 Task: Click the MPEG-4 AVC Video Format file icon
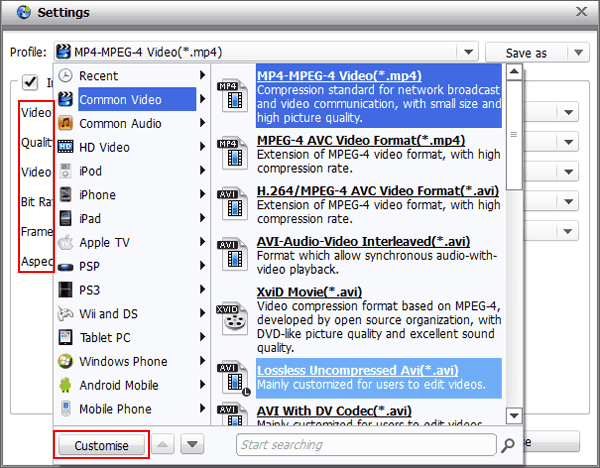[232, 153]
